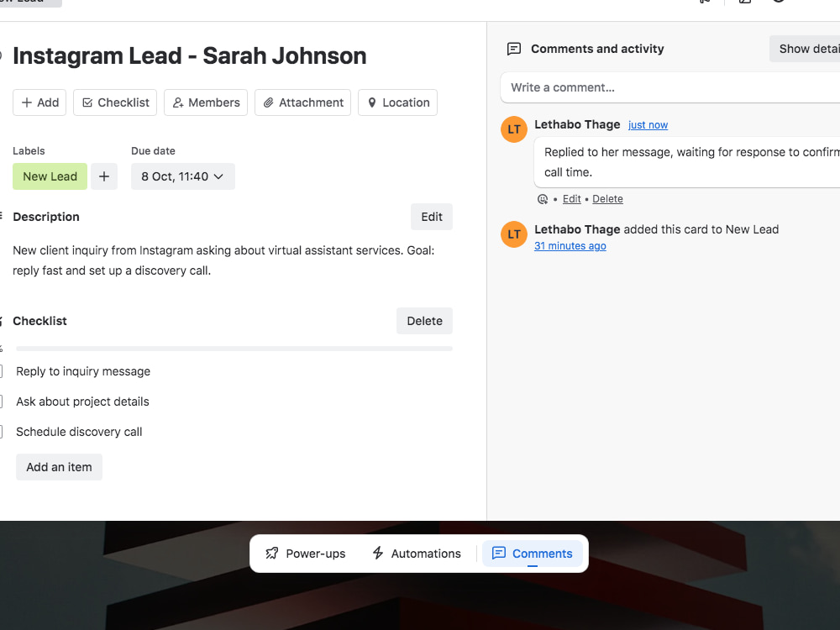Open the due date dropdown 8 Oct, 11:40
This screenshot has height=630, width=840.
pyautogui.click(x=182, y=176)
